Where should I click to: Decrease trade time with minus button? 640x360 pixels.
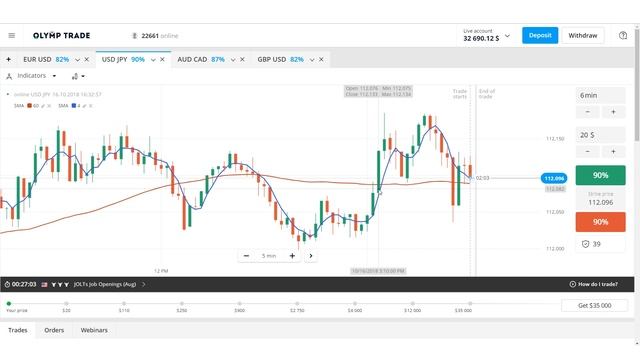588,112
